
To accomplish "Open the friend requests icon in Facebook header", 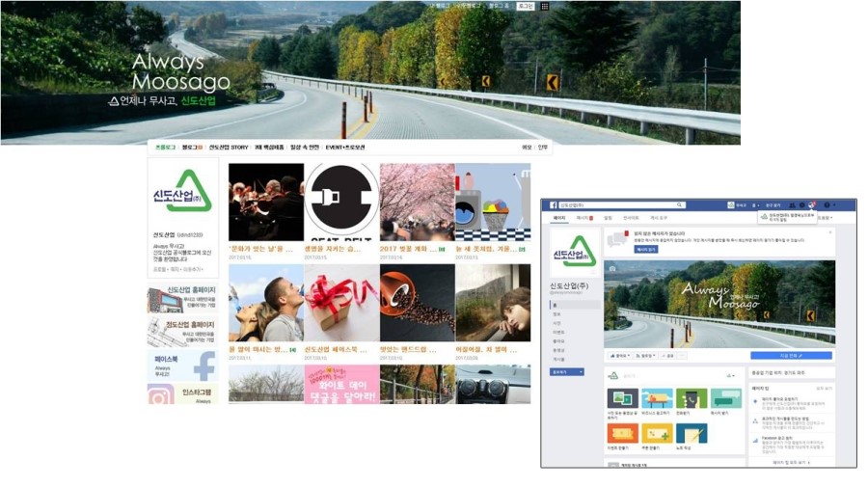I will click(x=792, y=205).
